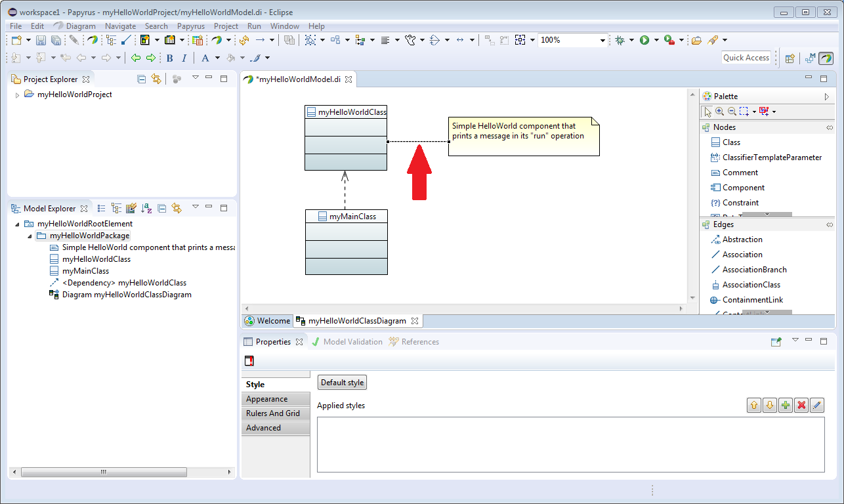The image size is (844, 504).
Task: Click the Line Color pen icon
Action: (257, 58)
